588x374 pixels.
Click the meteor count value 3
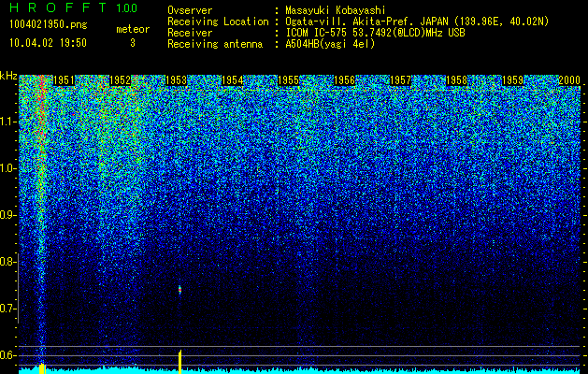(x=133, y=43)
